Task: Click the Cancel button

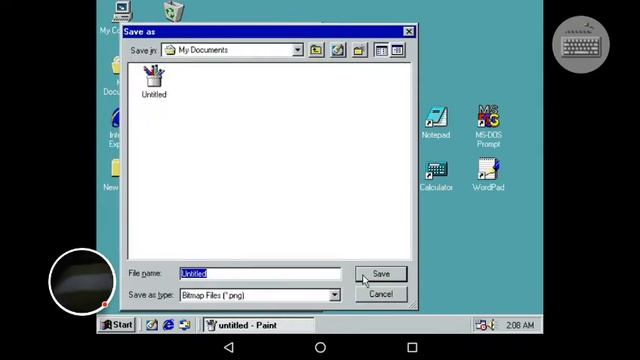Action: 381,294
